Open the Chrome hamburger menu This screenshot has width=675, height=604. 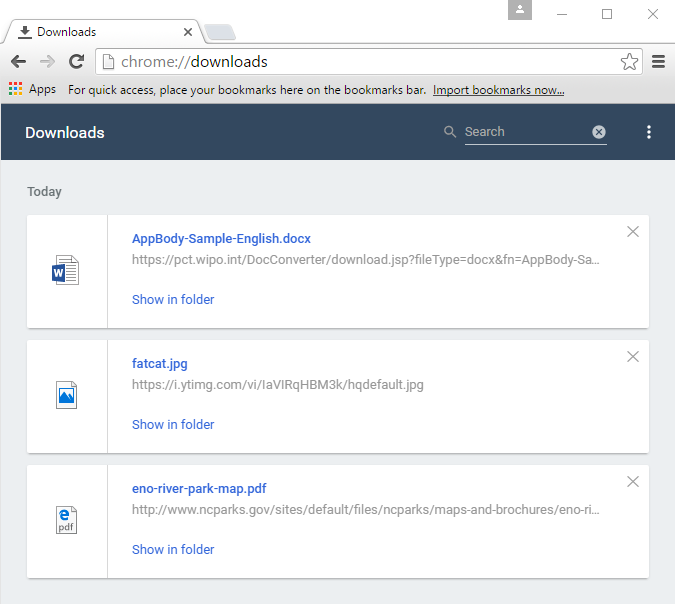point(658,62)
